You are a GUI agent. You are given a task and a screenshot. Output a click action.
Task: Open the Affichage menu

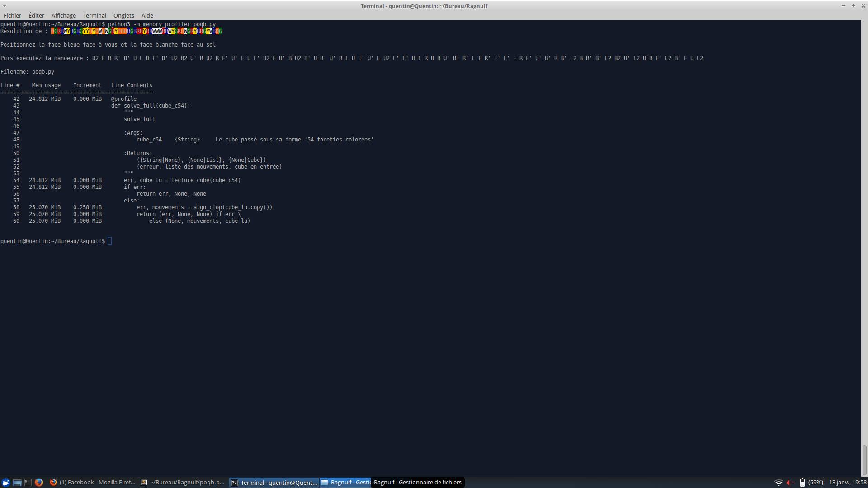tap(64, 15)
